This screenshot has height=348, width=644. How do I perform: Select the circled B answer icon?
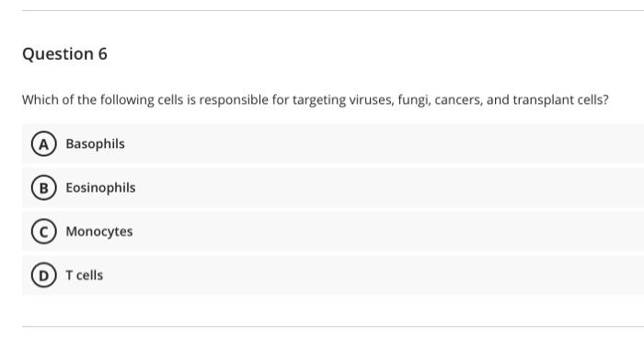43,188
